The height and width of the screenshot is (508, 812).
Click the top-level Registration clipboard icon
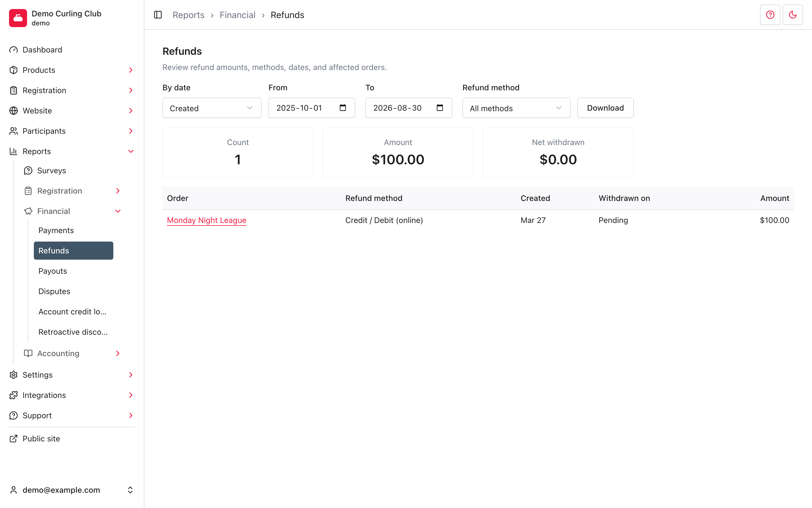(14, 90)
